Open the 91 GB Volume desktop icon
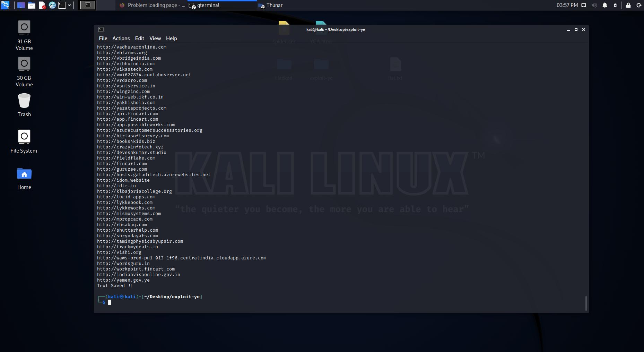 (24, 35)
